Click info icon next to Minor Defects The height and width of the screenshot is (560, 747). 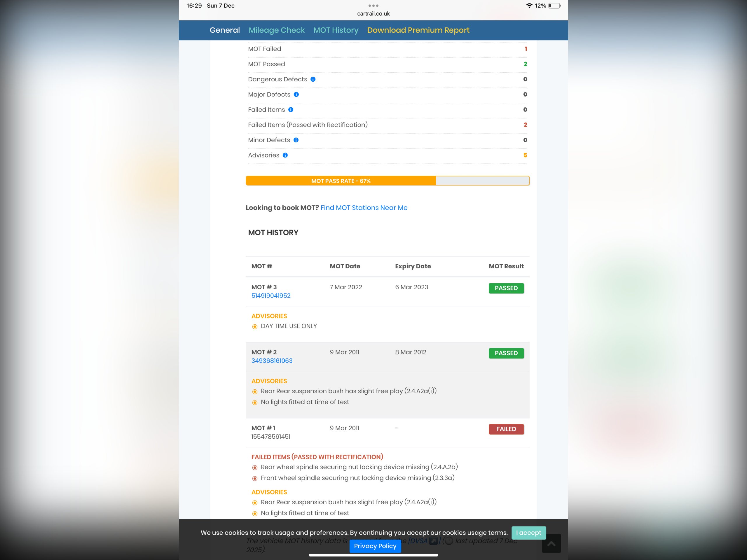296,140
